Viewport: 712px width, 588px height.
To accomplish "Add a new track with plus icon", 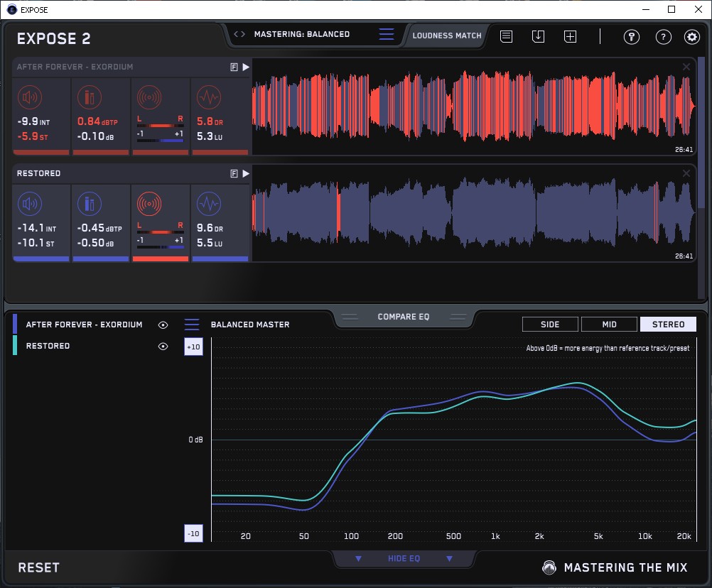I will pos(570,36).
